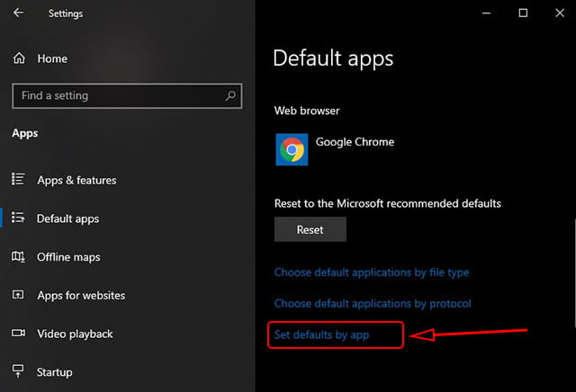Image resolution: width=576 pixels, height=392 pixels.
Task: Select the Offline maps map icon
Action: point(18,257)
